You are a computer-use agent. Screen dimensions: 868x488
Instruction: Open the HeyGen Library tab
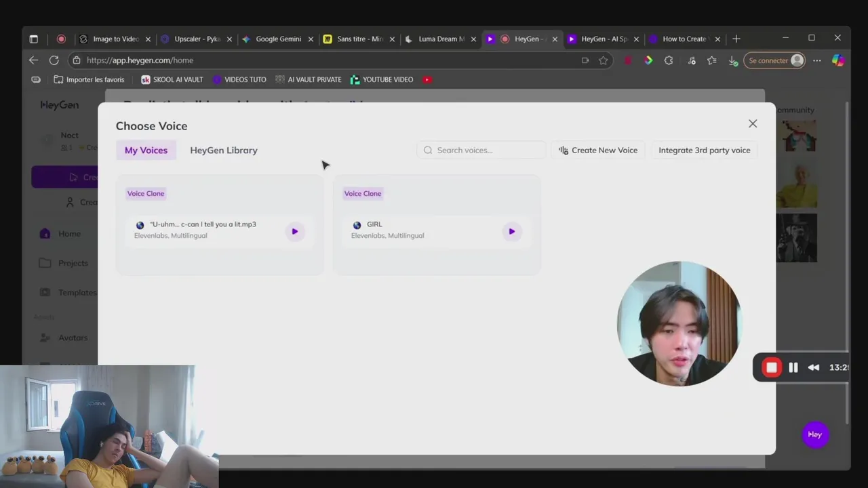[x=224, y=150]
